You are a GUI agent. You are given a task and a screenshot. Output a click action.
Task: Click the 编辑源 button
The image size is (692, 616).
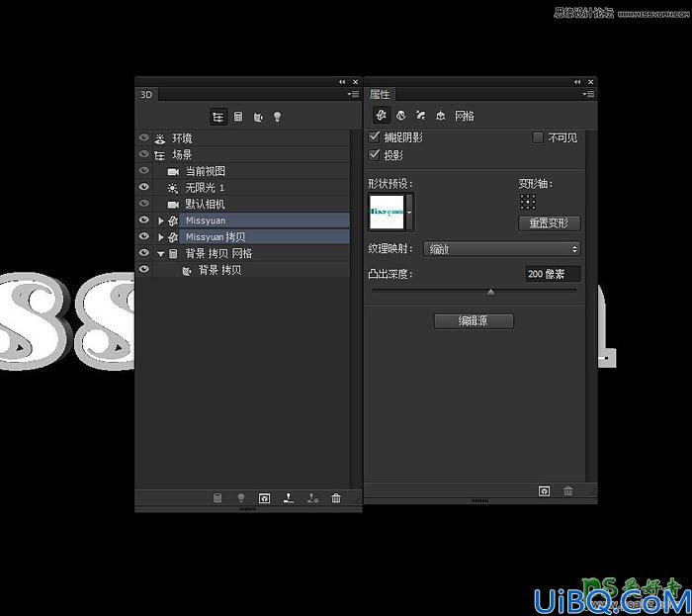[474, 321]
